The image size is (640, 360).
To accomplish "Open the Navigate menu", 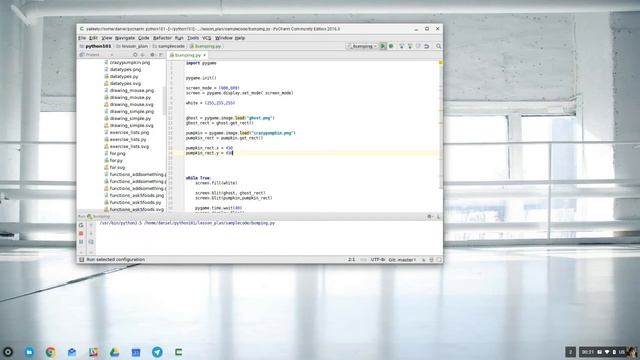I will pyautogui.click(x=125, y=38).
